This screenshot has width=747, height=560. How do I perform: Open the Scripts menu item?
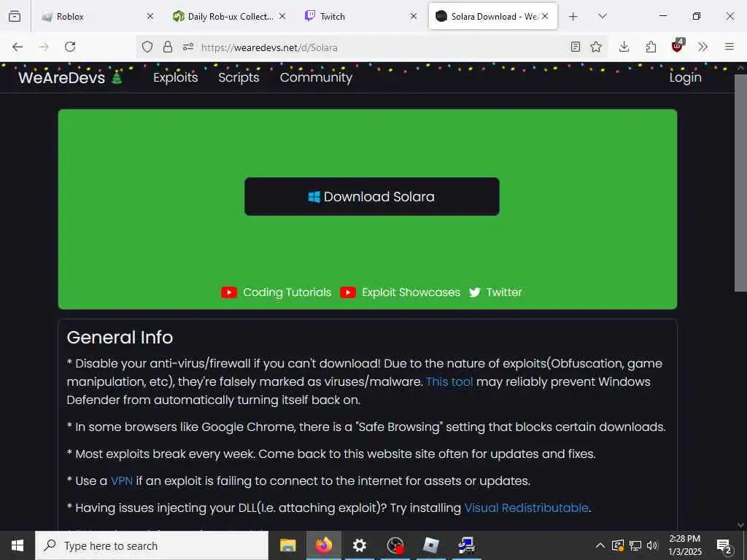pos(239,77)
